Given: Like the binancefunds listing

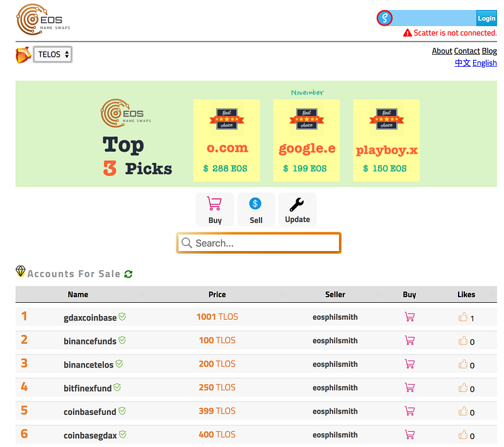Looking at the screenshot, I should pos(463,340).
